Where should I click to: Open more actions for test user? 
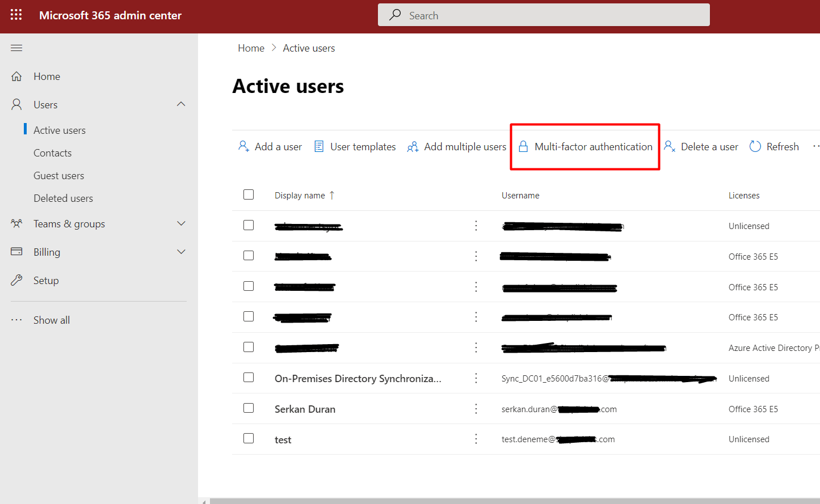click(x=476, y=439)
